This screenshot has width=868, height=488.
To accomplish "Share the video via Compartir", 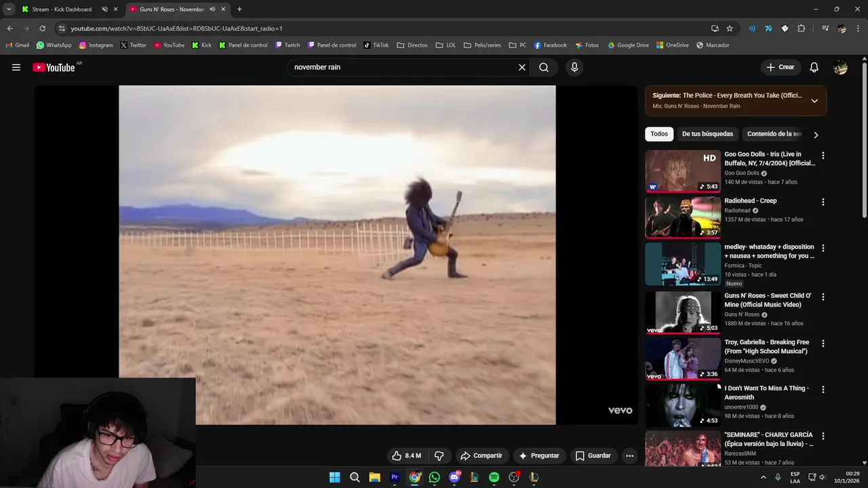I will [481, 455].
